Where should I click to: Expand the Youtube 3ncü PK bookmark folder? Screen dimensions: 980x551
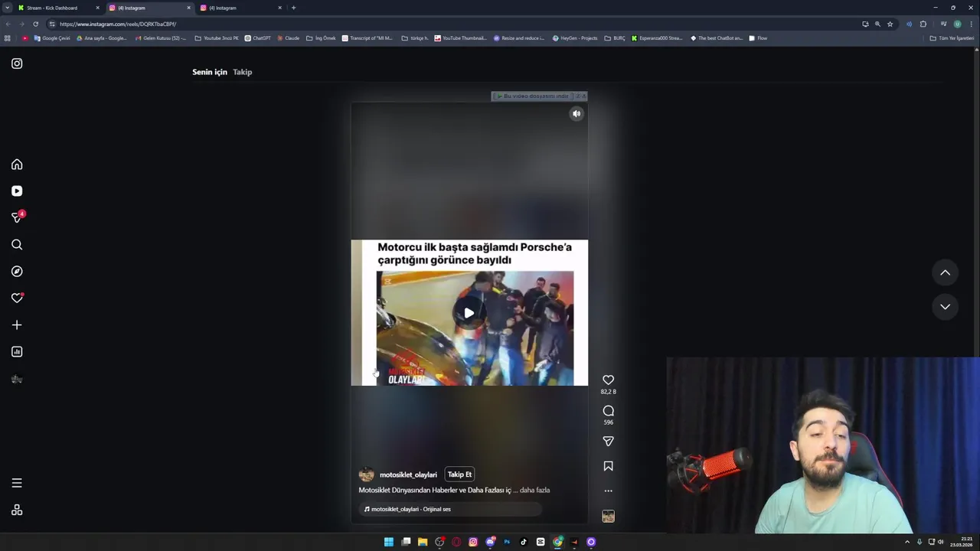[x=217, y=38]
